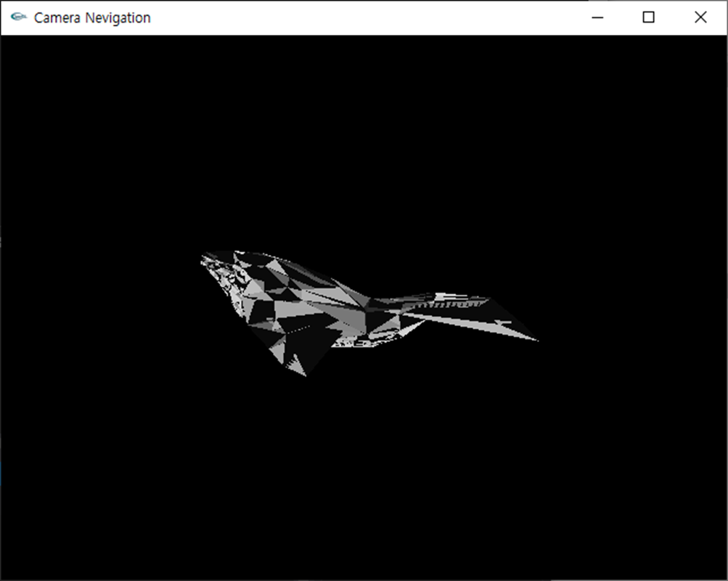The width and height of the screenshot is (728, 581).
Task: Maximize the Camera Nevigation window
Action: point(649,17)
